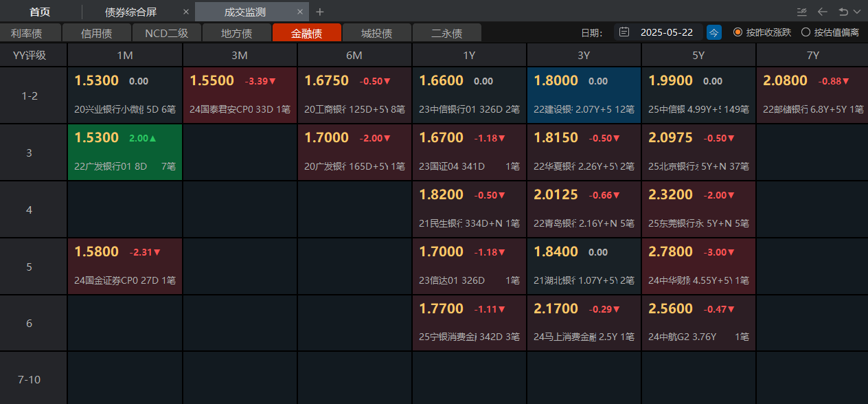
Task: Close the 成交监测 tab
Action: point(299,12)
